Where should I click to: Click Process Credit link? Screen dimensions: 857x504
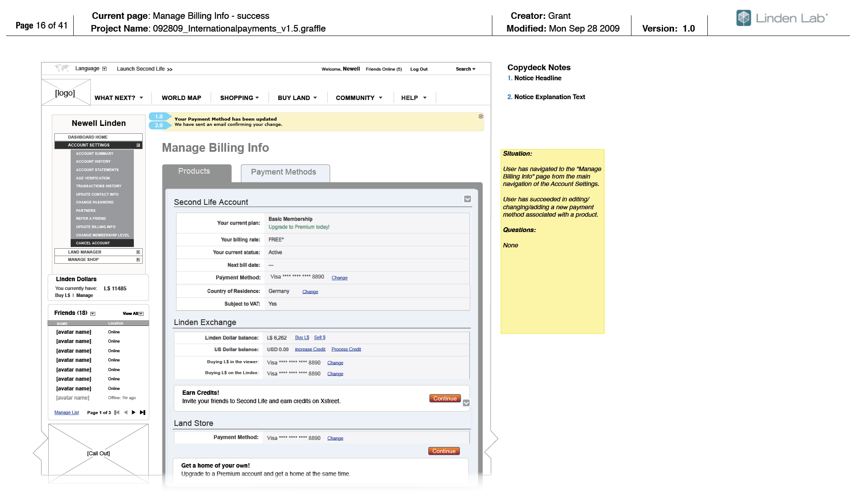(346, 350)
